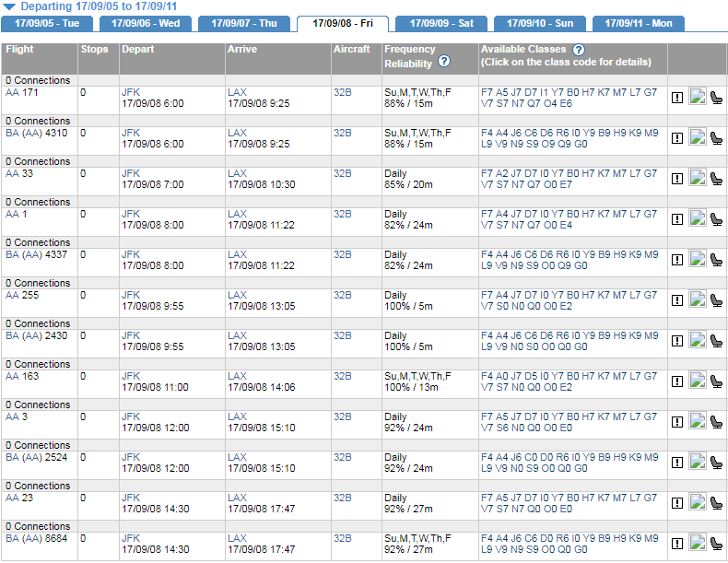Viewport: 728px width, 563px height.
Task: View seat map for flight BA (AA) 2430
Action: click(716, 341)
